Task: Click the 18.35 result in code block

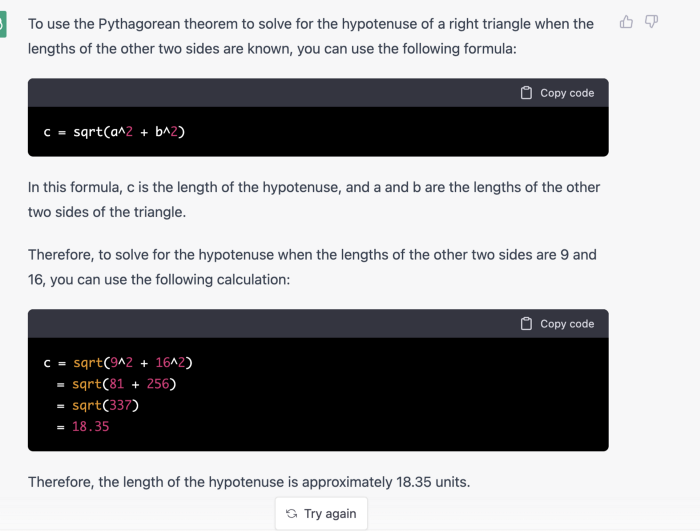Action: (x=91, y=426)
